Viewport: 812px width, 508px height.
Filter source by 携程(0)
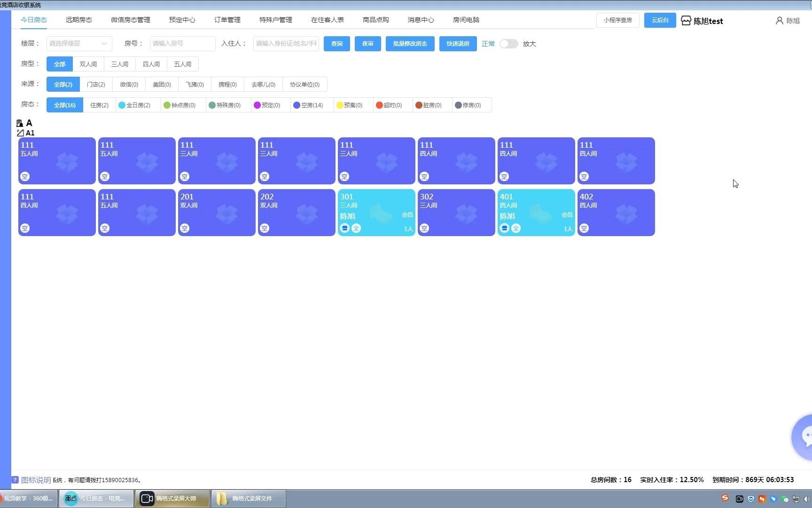coord(228,85)
